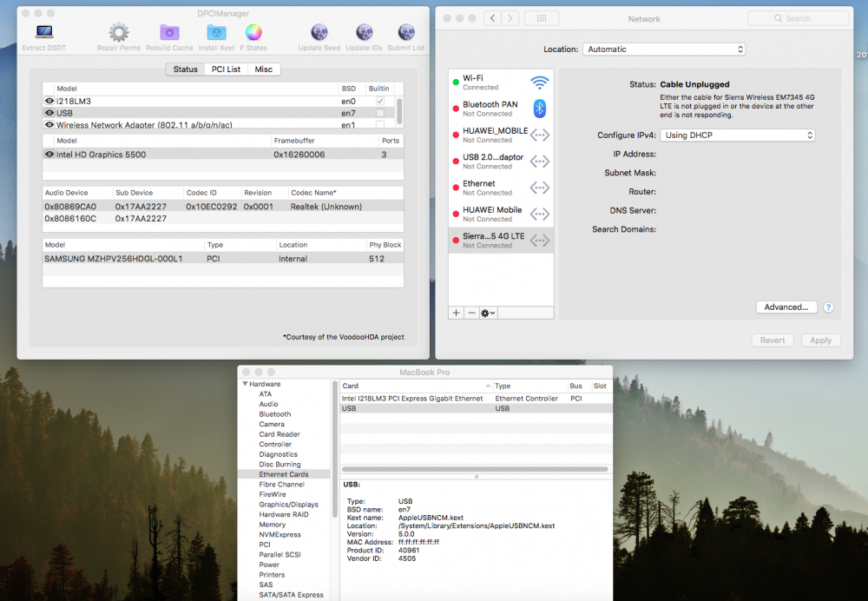Select the Sierra 4G LTE service icon

(x=539, y=241)
